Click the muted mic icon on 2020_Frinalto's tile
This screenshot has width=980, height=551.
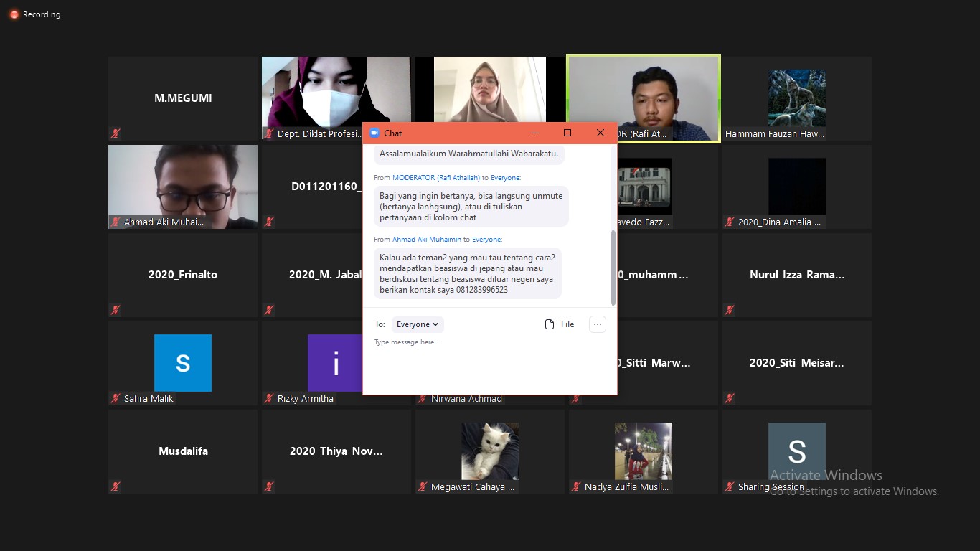pos(116,310)
